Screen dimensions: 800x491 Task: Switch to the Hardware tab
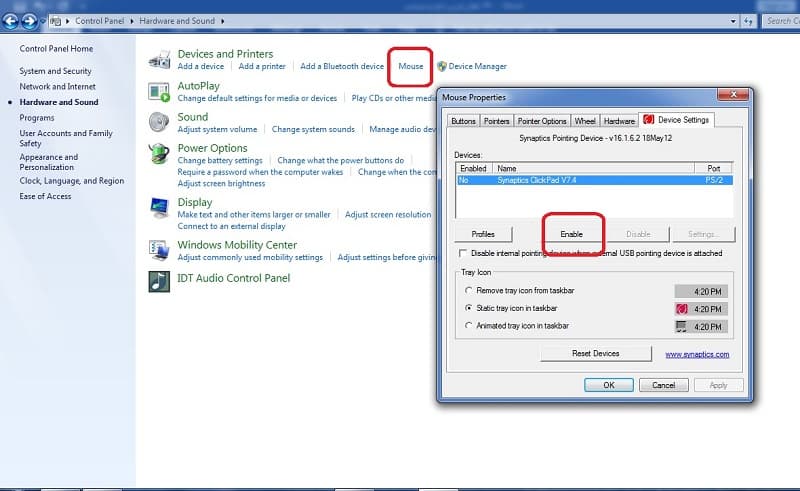pos(619,121)
